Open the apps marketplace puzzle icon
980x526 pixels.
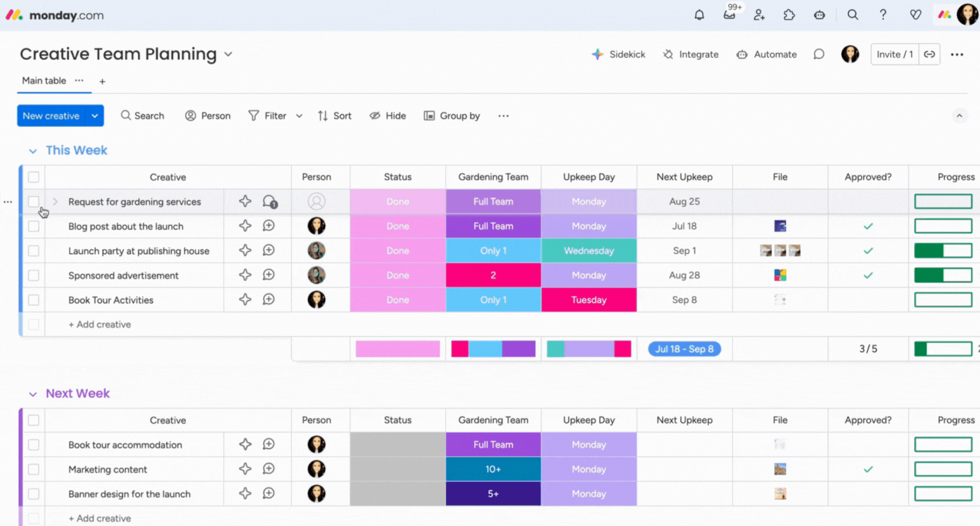tap(789, 15)
